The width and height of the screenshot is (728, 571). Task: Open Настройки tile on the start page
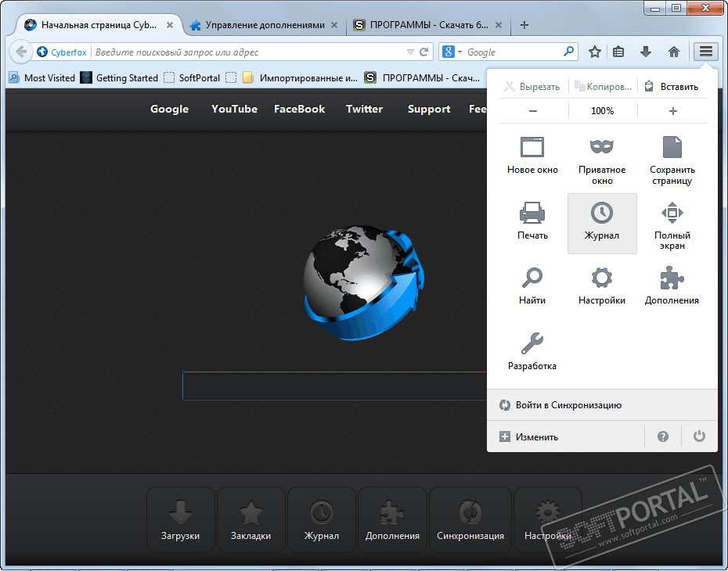548,519
